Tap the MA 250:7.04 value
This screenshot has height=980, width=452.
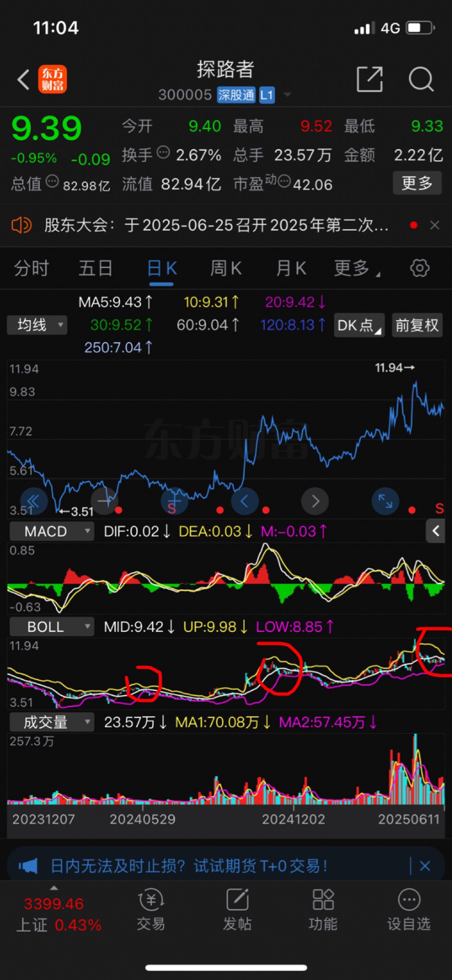point(118,347)
